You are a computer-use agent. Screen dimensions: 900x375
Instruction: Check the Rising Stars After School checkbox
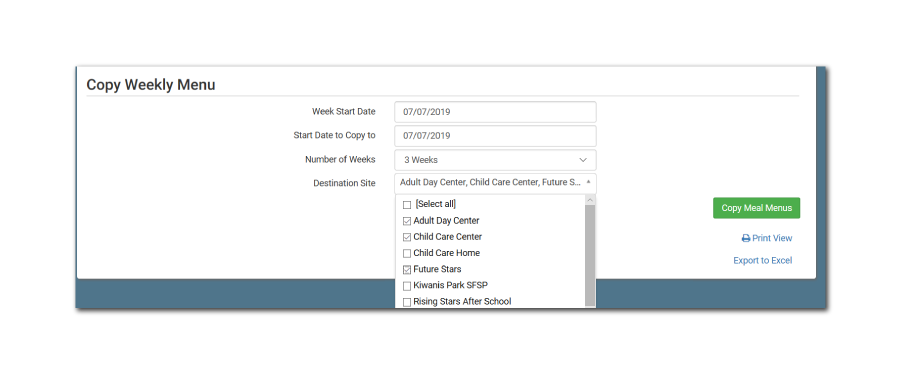click(407, 301)
